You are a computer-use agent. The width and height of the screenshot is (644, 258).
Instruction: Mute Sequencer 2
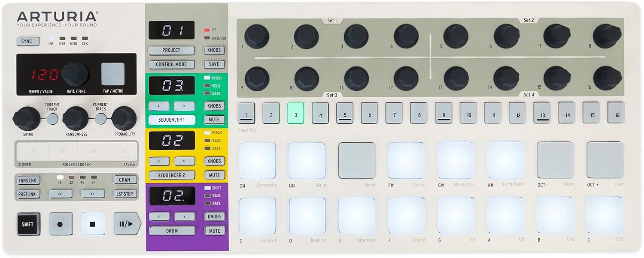pos(214,175)
